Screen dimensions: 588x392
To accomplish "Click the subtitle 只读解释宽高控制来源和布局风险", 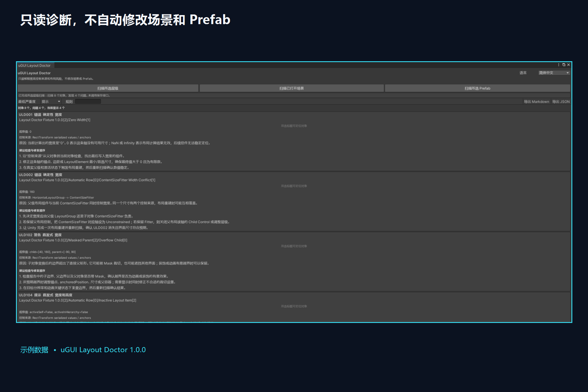I will click(x=56, y=79).
